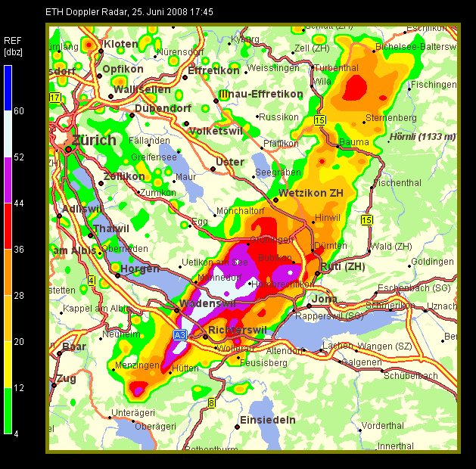Click the Russikon label
Viewport: 476px width, 469px height.
coord(278,117)
